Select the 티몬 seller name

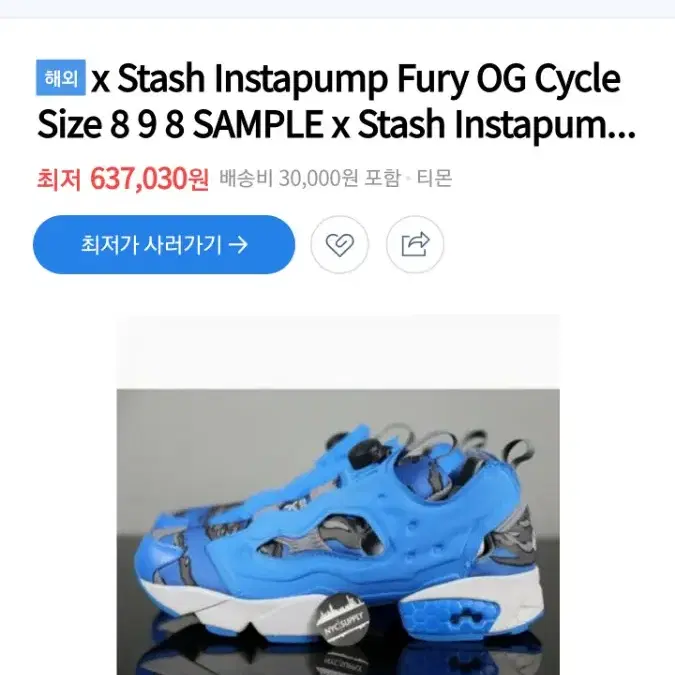point(434,178)
